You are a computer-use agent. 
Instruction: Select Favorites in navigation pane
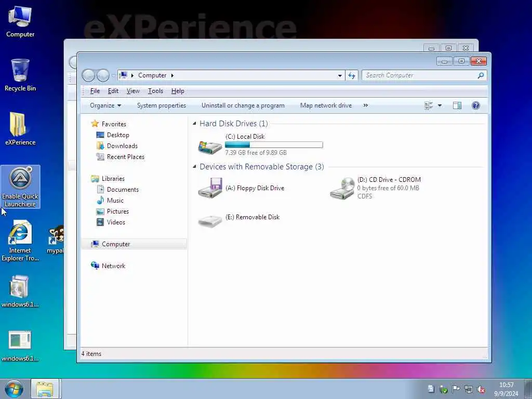click(x=109, y=124)
